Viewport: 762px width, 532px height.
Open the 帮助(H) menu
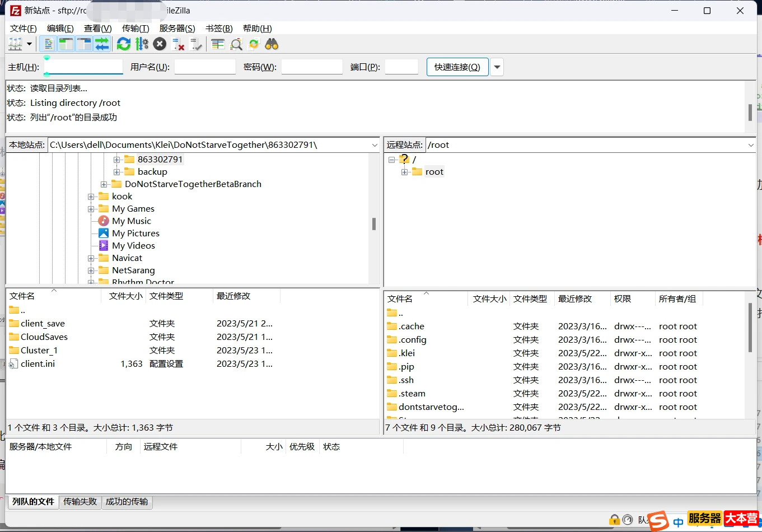click(257, 28)
